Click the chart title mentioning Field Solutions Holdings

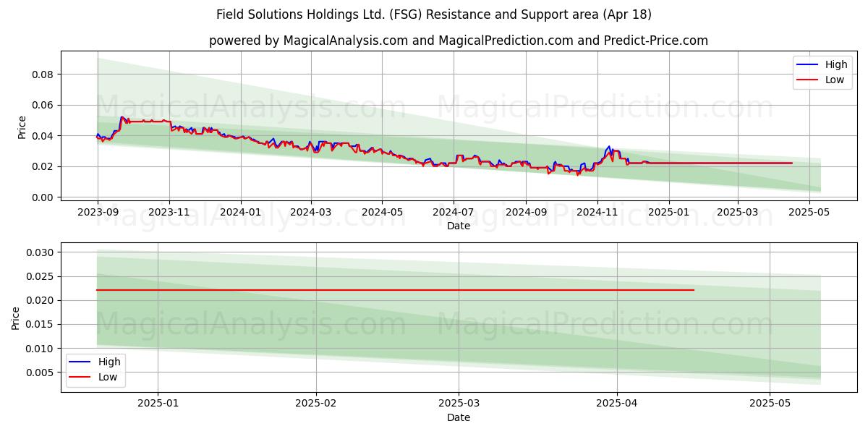(434, 14)
